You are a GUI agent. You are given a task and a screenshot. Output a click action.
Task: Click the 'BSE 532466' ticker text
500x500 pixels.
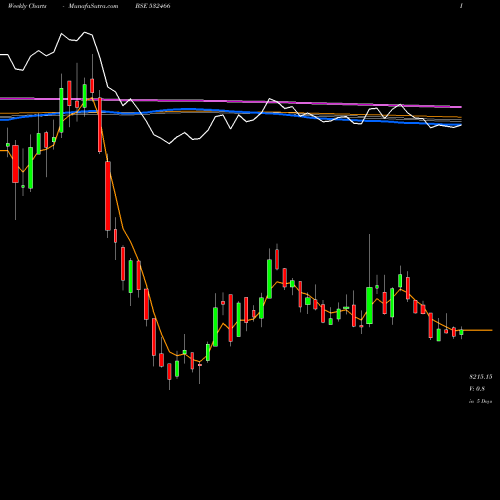(153, 6)
